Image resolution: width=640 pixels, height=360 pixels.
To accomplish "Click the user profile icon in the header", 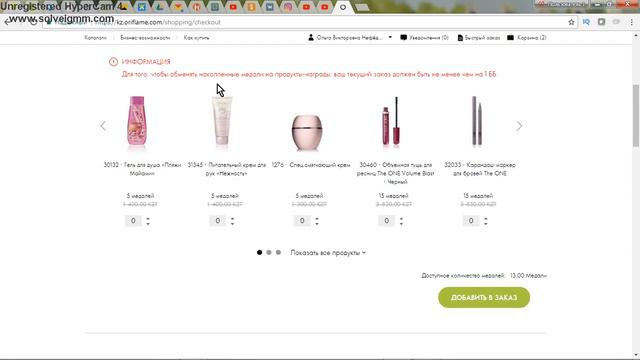I will (311, 38).
